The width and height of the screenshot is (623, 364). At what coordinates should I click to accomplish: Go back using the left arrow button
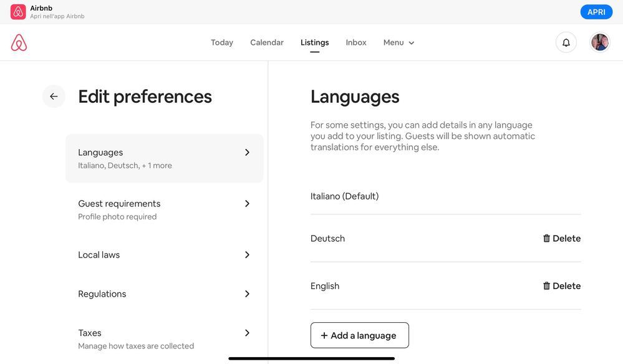(54, 97)
